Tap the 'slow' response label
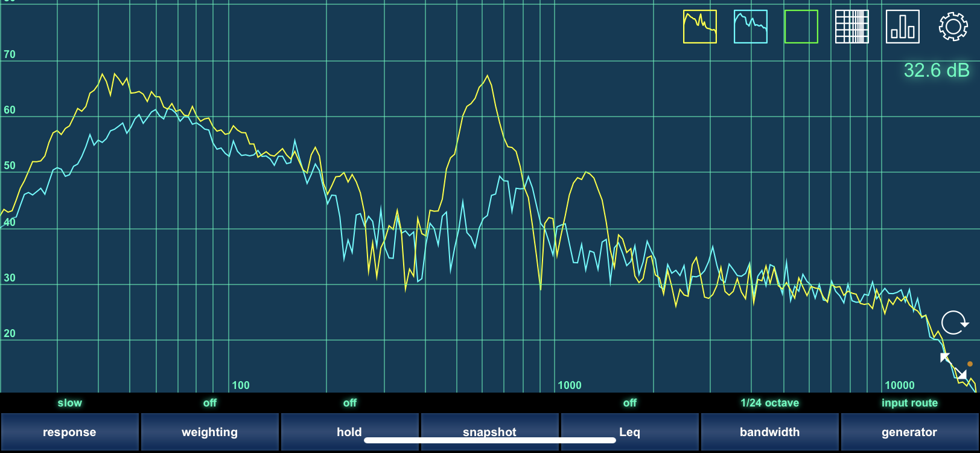 click(69, 403)
